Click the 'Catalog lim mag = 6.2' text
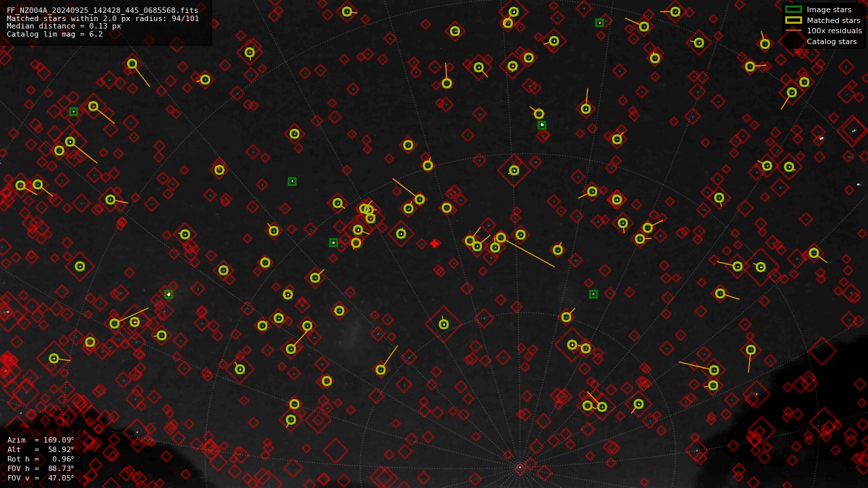 pyautogui.click(x=55, y=34)
